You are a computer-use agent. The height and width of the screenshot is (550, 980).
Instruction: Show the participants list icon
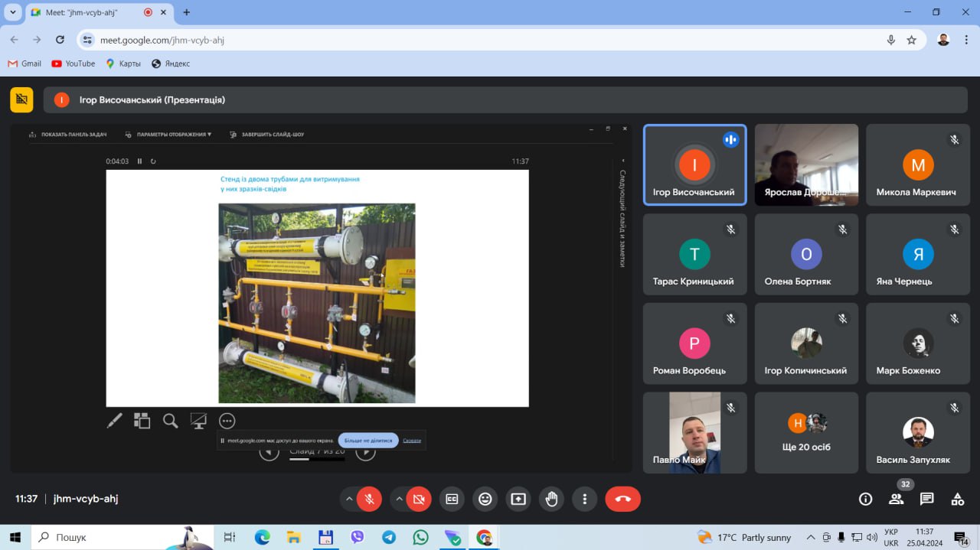(896, 499)
